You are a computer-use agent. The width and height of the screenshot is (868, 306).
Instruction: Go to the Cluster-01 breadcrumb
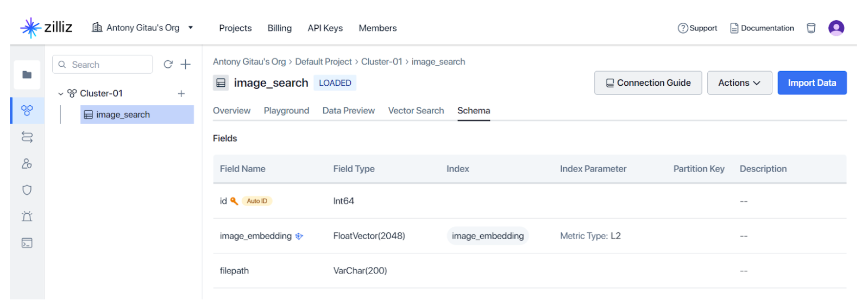click(382, 62)
